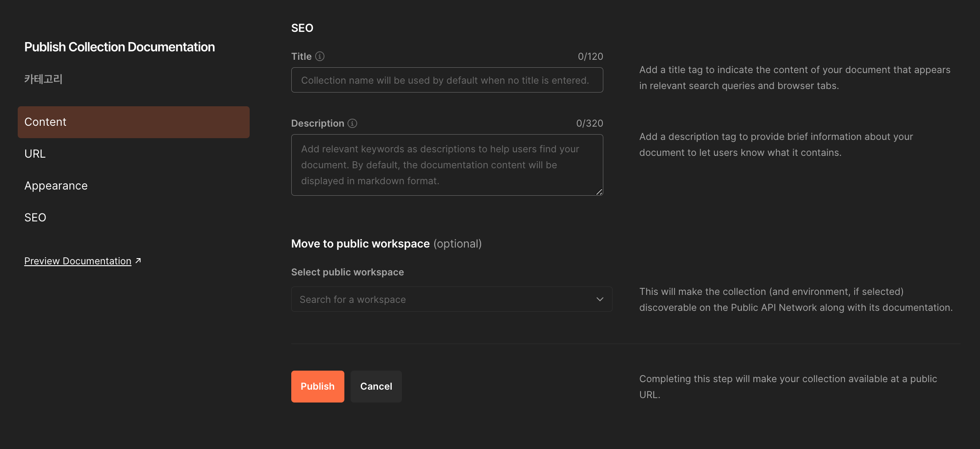
Task: Click the public URL completion note
Action: tap(788, 387)
